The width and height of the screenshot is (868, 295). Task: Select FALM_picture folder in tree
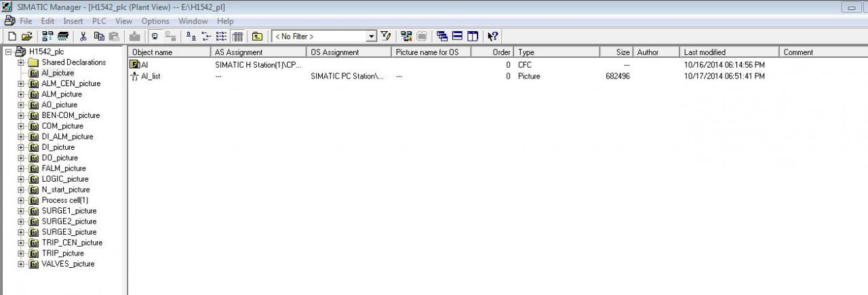[x=64, y=168]
